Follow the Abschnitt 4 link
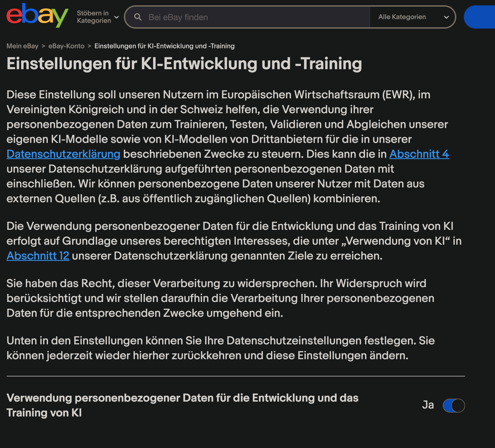Image resolution: width=495 pixels, height=448 pixels. (419, 154)
